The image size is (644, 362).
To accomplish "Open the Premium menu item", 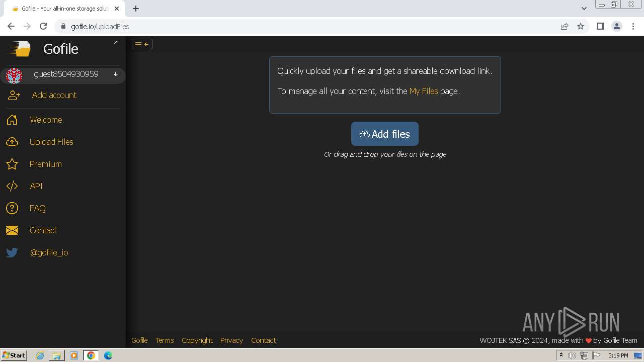I will pos(46,164).
